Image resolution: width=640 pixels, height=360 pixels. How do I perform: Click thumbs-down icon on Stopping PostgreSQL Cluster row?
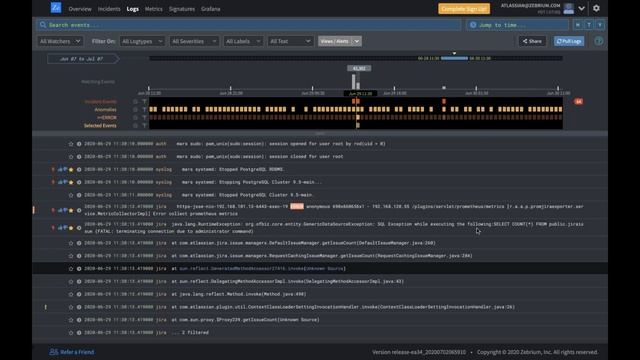tap(65, 182)
